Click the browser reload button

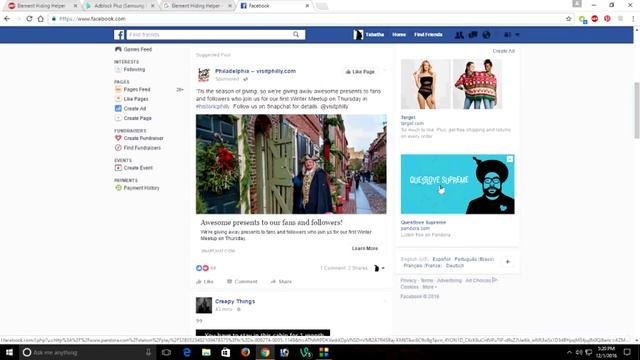pos(29,19)
